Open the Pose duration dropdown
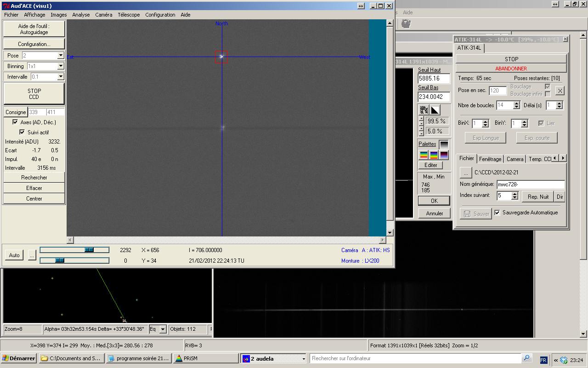The width and height of the screenshot is (588, 368). click(60, 56)
